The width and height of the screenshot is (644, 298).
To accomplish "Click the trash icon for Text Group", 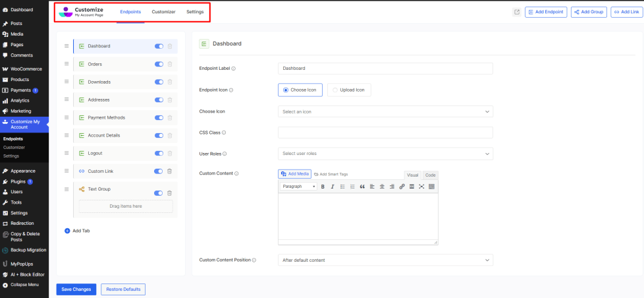I will pyautogui.click(x=169, y=193).
